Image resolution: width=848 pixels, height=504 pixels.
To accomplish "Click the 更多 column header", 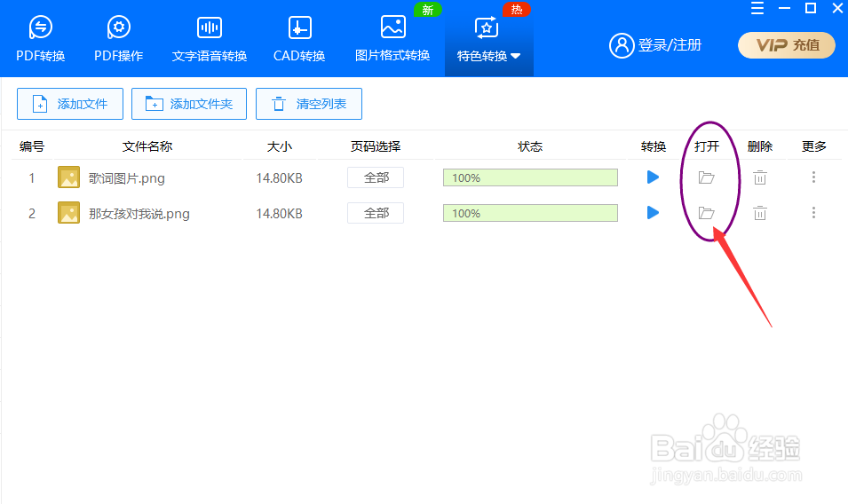I will [x=814, y=146].
